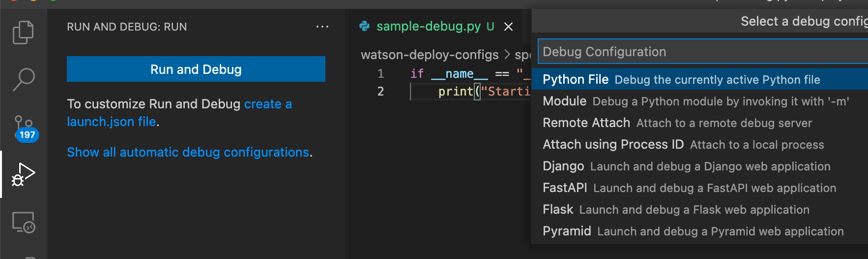Select the Run and Debug activity icon
Image resolution: width=868 pixels, height=259 pixels.
point(23,174)
